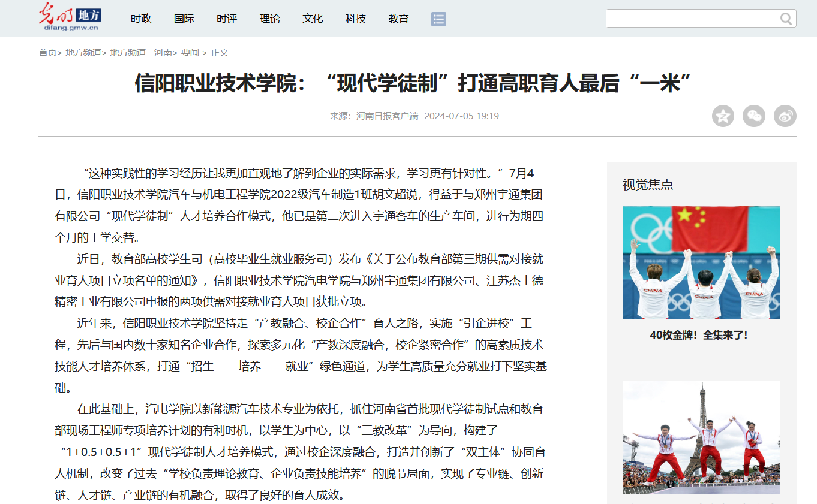
Task: Open the expanded navigation menu icon
Action: (438, 19)
